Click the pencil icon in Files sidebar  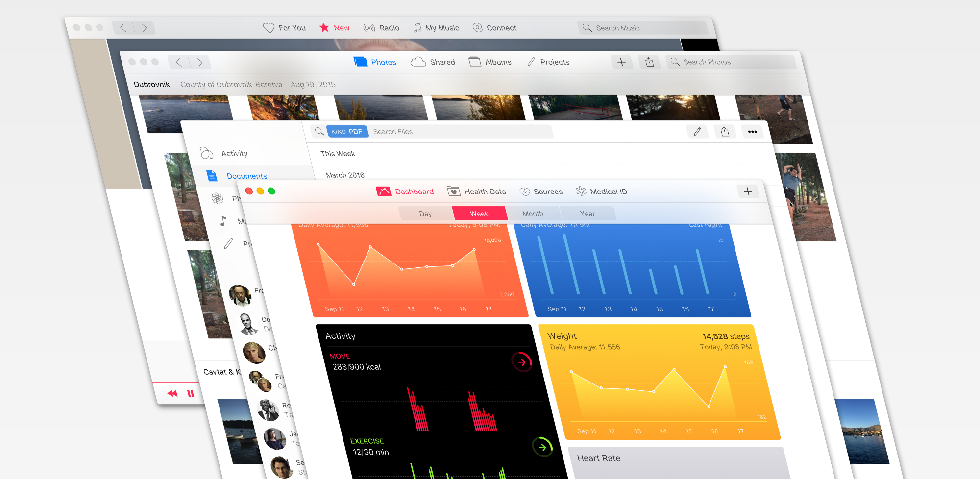click(229, 243)
